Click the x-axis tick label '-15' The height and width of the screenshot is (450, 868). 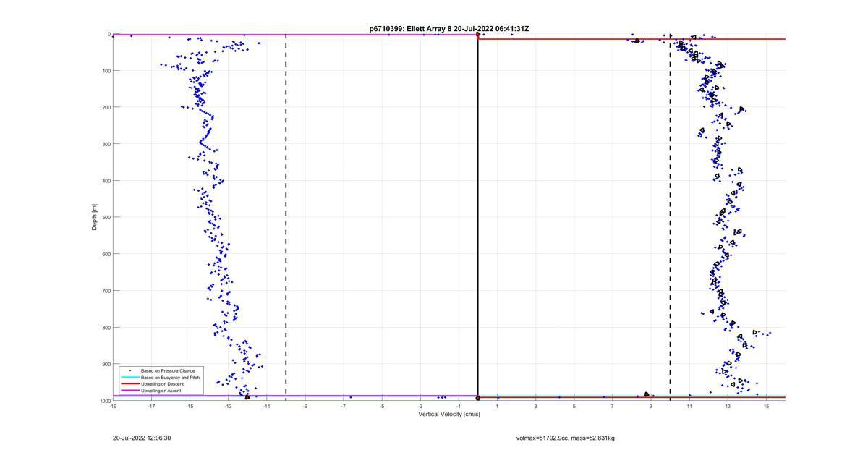(x=190, y=407)
